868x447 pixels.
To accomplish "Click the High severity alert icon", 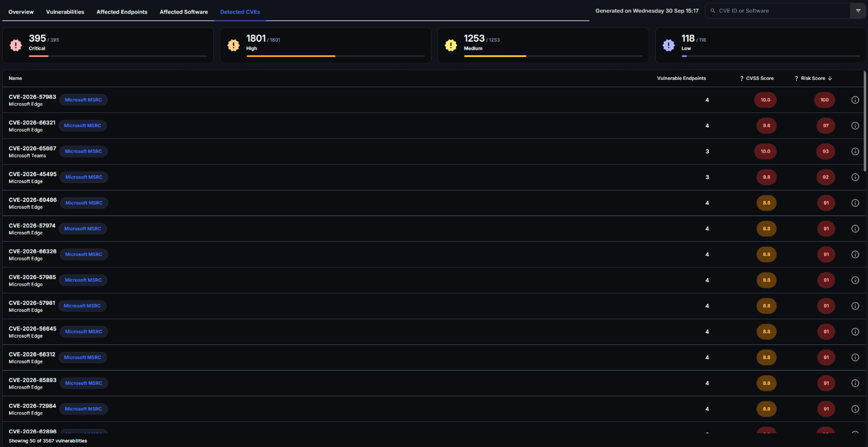I will (x=233, y=45).
